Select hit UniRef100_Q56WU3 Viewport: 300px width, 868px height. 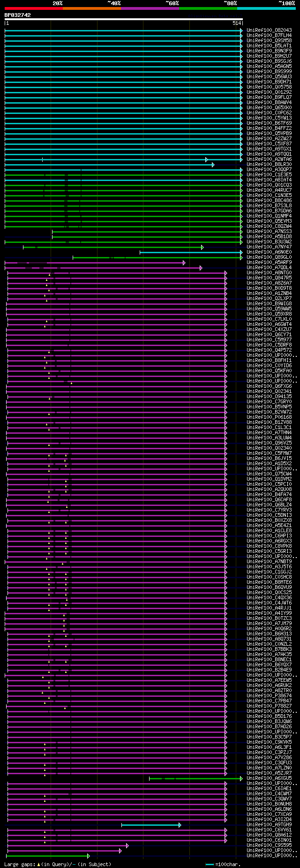pos(269,76)
